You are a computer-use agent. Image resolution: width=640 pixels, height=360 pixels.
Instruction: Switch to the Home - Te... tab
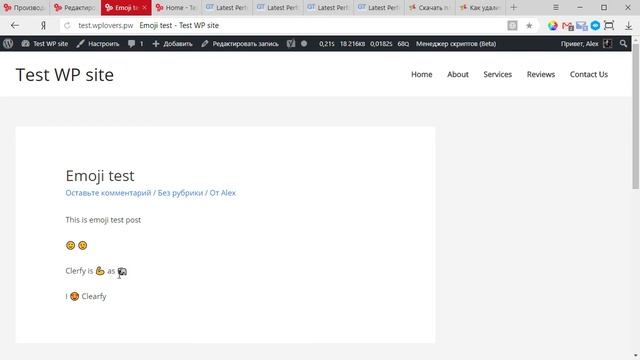coord(176,8)
